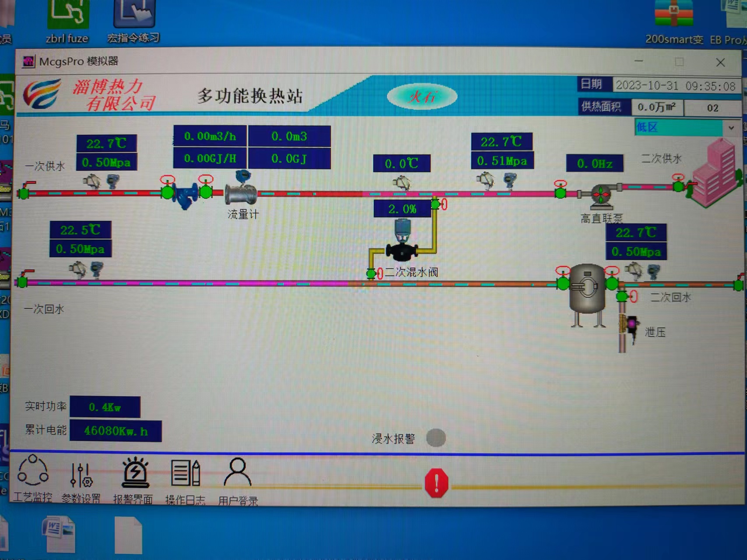Click the arrow of the 低区 combo box
The image size is (747, 560).
(731, 128)
